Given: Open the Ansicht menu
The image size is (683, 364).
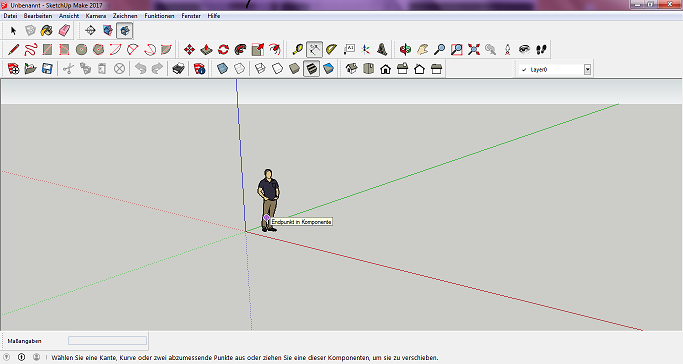Looking at the screenshot, I should tap(69, 16).
